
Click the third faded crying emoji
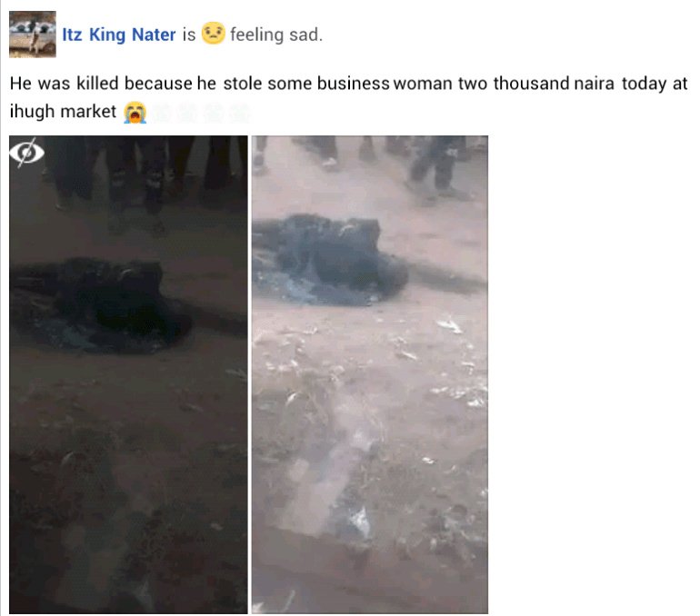[214, 113]
